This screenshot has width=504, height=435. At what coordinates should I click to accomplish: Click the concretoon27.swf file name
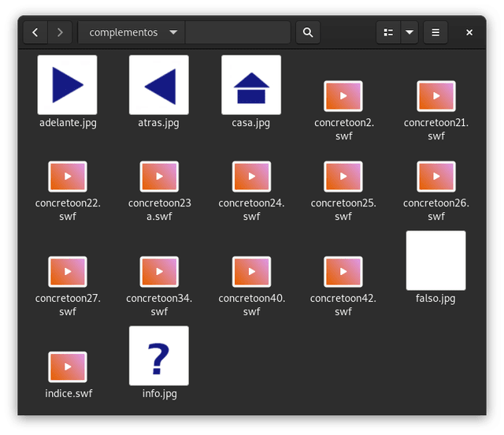68,305
